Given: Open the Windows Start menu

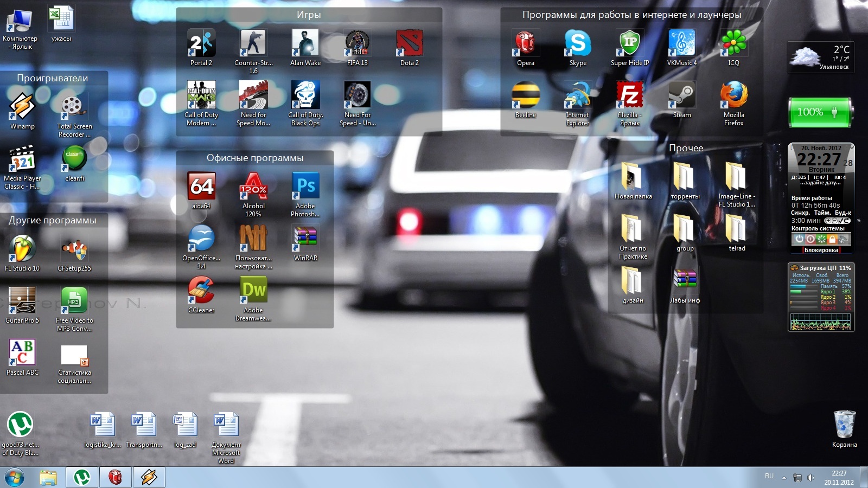Looking at the screenshot, I should click(15, 478).
